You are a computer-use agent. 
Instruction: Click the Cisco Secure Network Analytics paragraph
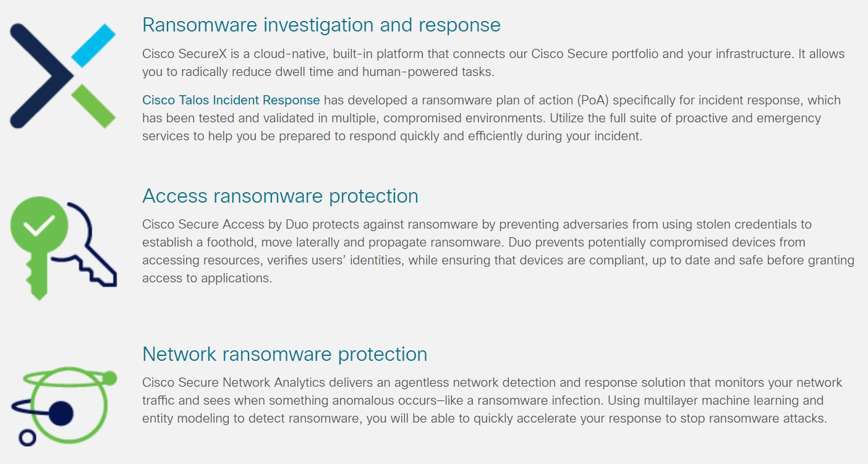coord(492,400)
